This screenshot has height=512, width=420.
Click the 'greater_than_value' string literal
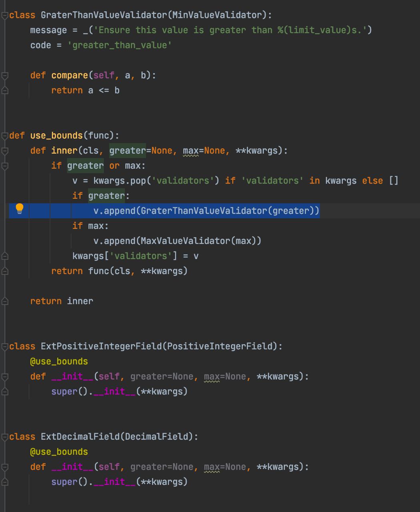(120, 45)
